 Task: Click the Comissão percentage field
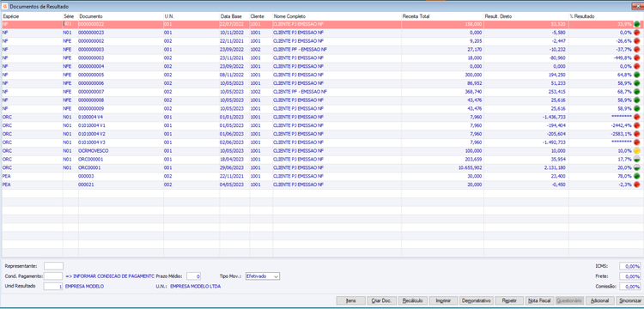click(630, 287)
